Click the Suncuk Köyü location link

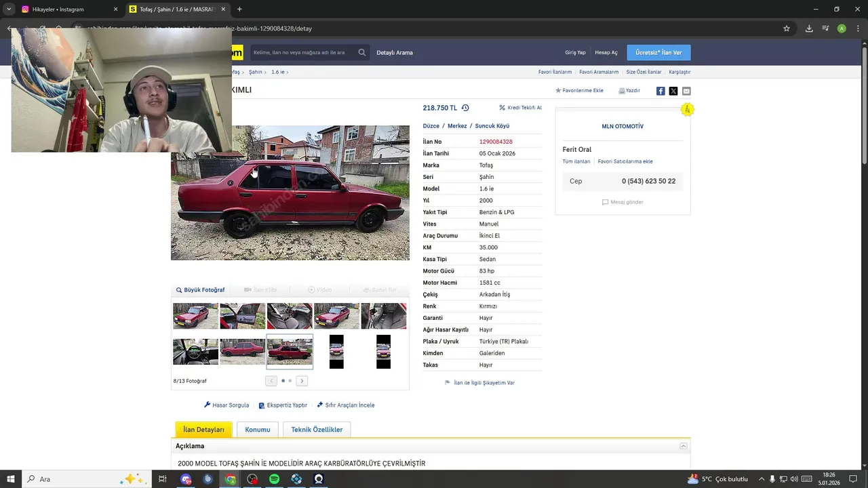point(492,126)
